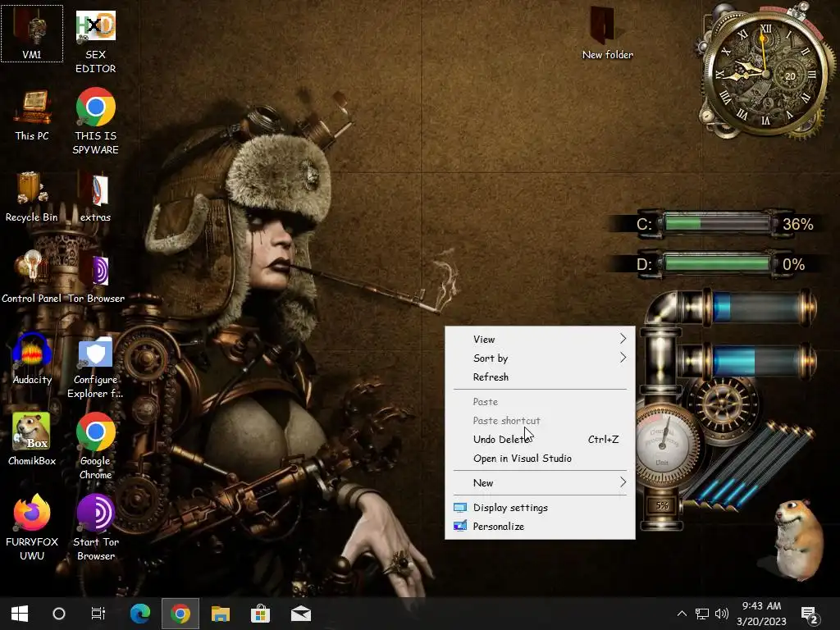The height and width of the screenshot is (630, 840).
Task: Open Microsoft Store from the taskbar
Action: pos(260,614)
